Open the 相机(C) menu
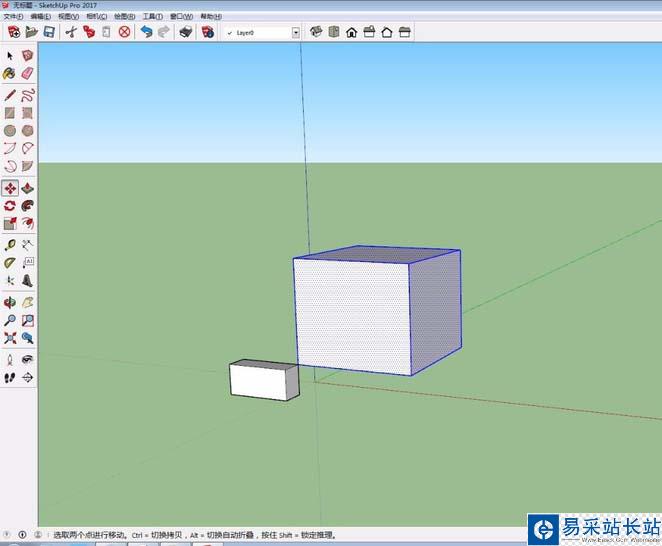Image resolution: width=662 pixels, height=546 pixels. point(96,16)
